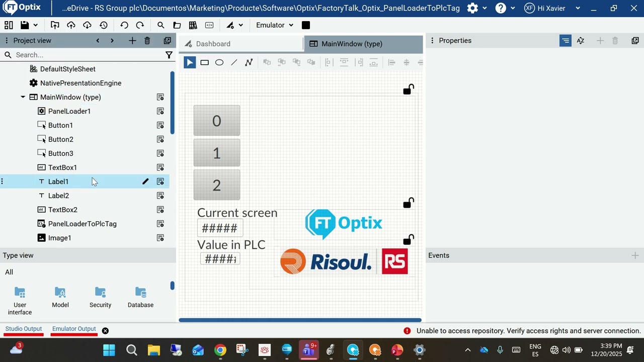The image size is (644, 362).
Task: Click the code editor icon in toolbar
Action: point(209,25)
